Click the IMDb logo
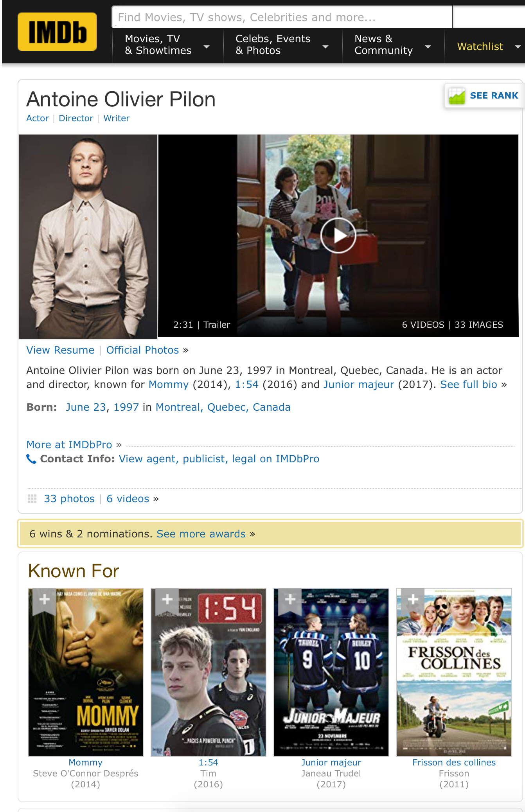 click(x=57, y=32)
